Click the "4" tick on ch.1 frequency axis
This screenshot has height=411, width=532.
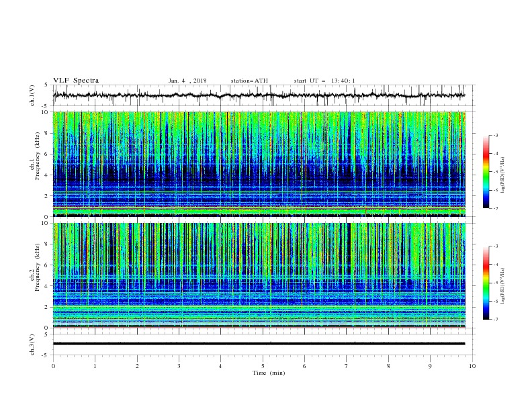pyautogui.click(x=47, y=175)
